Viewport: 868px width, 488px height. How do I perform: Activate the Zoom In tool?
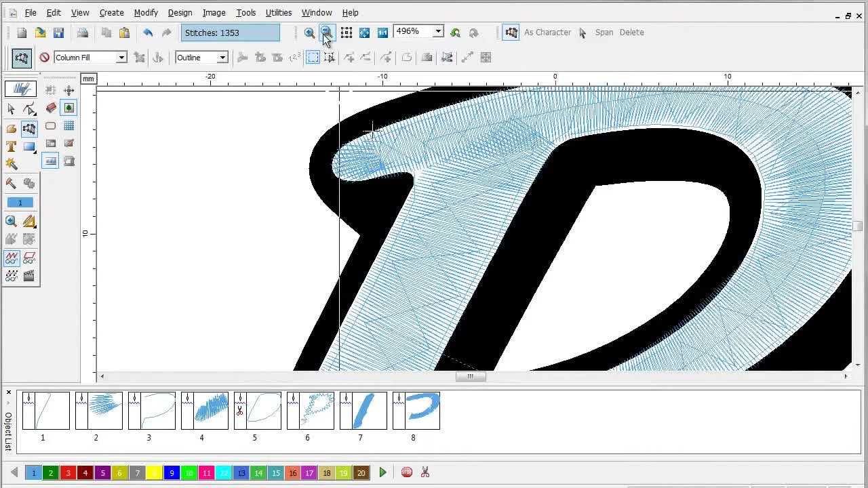pyautogui.click(x=310, y=33)
